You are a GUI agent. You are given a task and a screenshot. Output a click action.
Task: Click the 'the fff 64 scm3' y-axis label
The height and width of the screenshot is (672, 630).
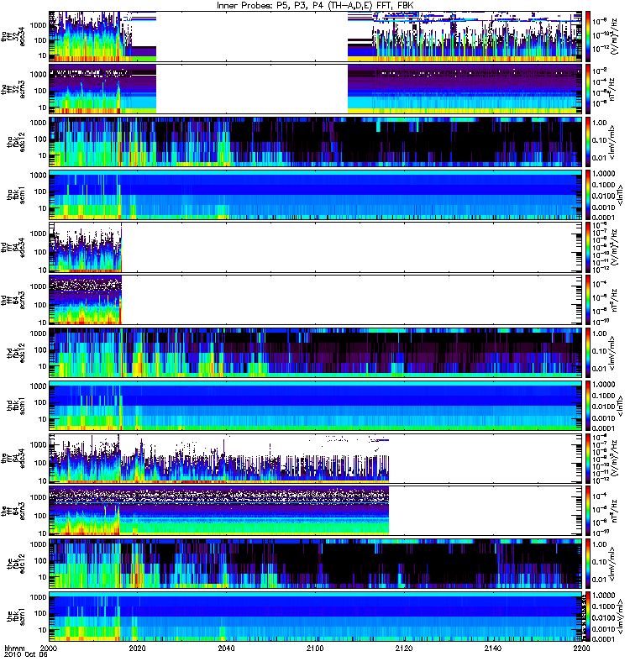(13, 511)
